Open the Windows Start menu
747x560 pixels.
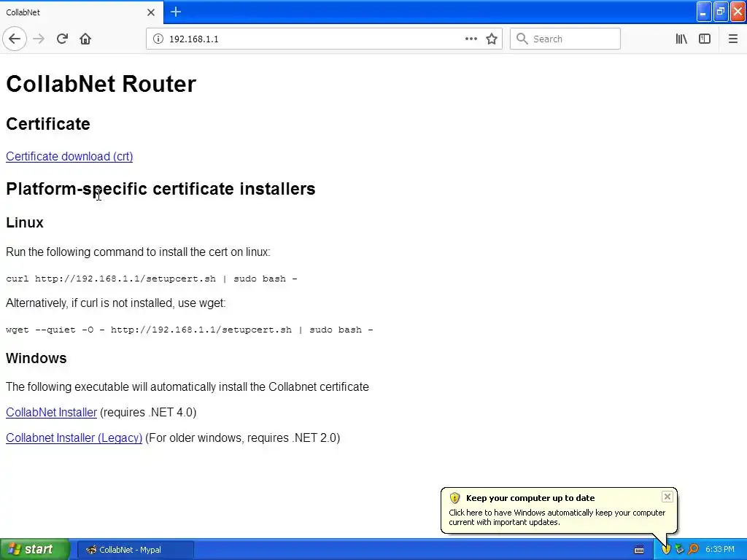[34, 550]
